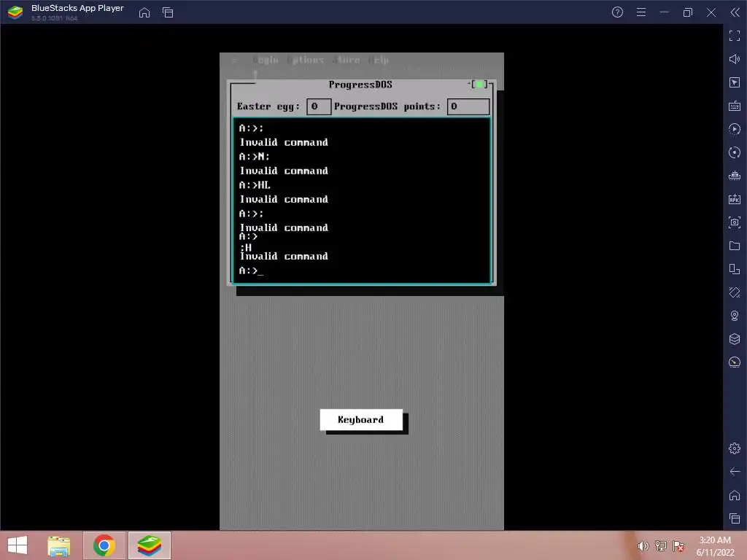The height and width of the screenshot is (560, 747).
Task: Open the BlueStacks hamburger menu in title bar
Action: click(x=641, y=12)
